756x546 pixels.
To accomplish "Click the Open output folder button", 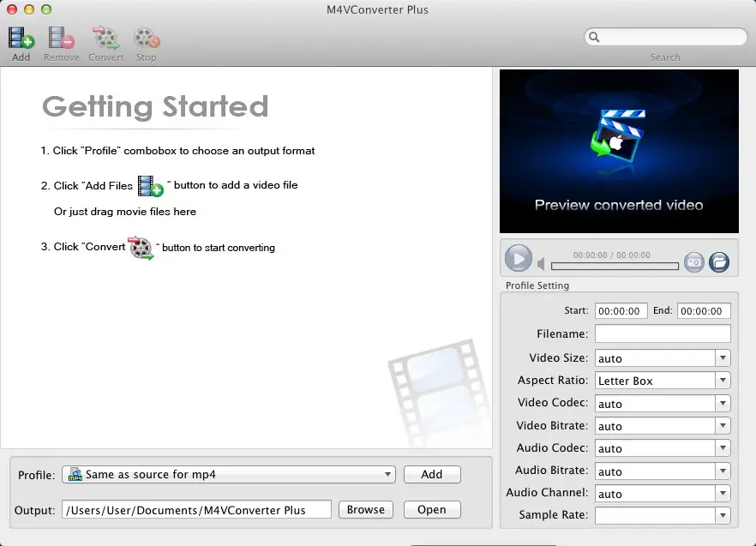I will pos(432,510).
